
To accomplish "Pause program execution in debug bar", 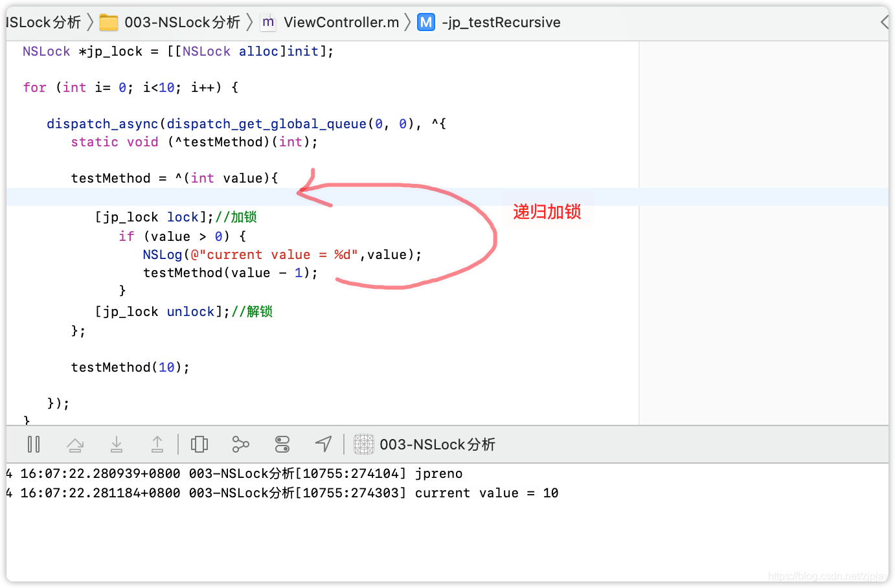I will click(x=34, y=444).
